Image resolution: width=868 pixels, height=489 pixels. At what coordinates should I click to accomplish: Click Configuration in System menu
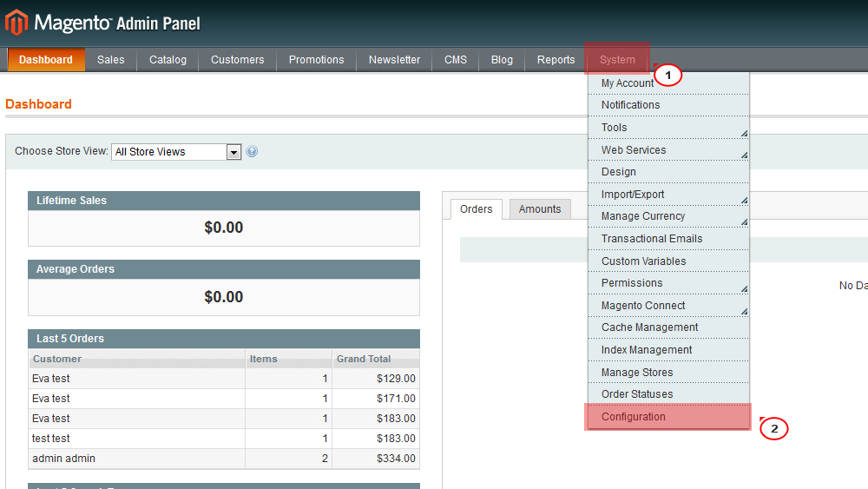point(668,416)
